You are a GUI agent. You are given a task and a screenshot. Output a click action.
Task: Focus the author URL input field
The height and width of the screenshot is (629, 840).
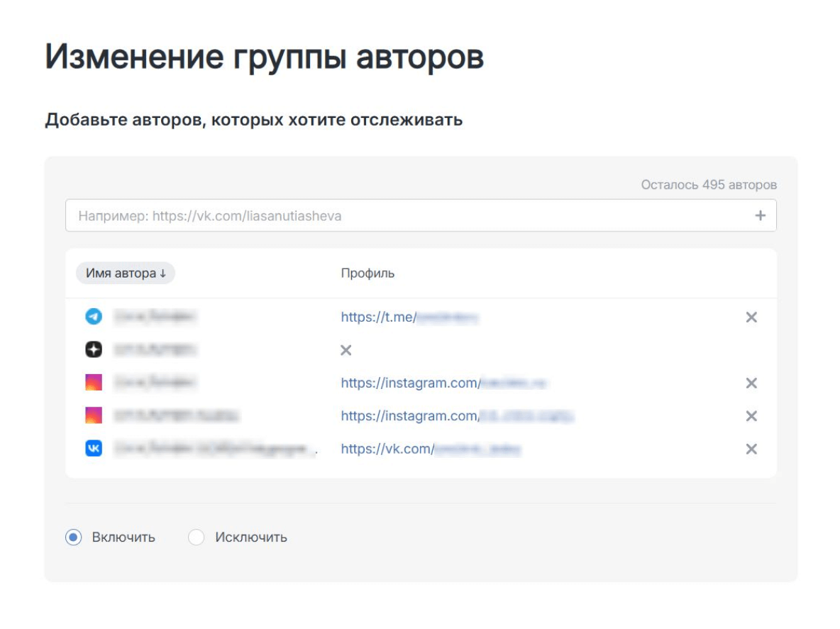pos(404,216)
